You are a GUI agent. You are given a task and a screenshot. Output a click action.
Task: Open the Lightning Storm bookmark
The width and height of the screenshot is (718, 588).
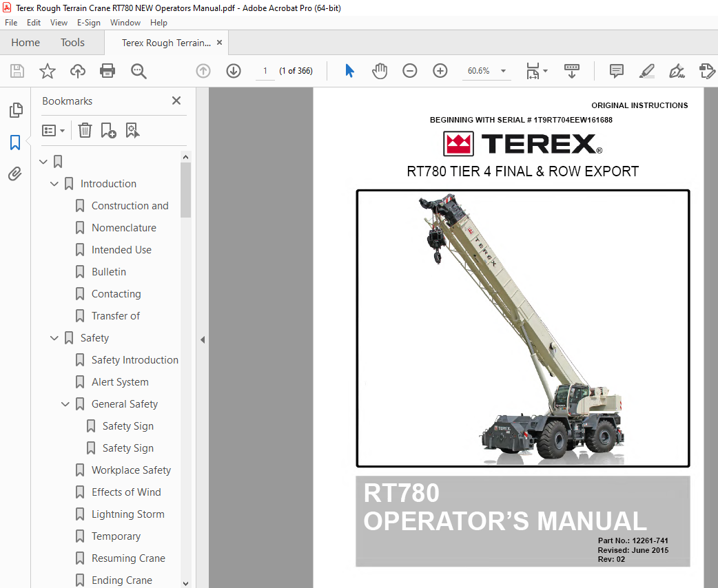[x=127, y=514]
